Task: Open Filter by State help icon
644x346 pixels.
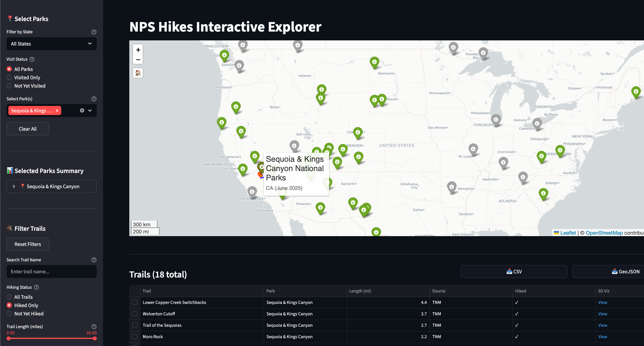Action: tap(94, 32)
